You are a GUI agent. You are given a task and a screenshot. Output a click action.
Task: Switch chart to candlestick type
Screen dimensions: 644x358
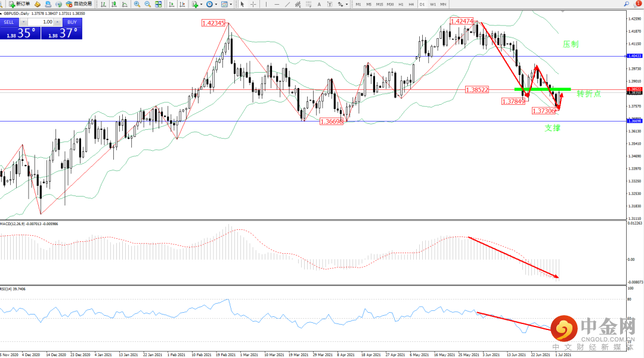(114, 4)
